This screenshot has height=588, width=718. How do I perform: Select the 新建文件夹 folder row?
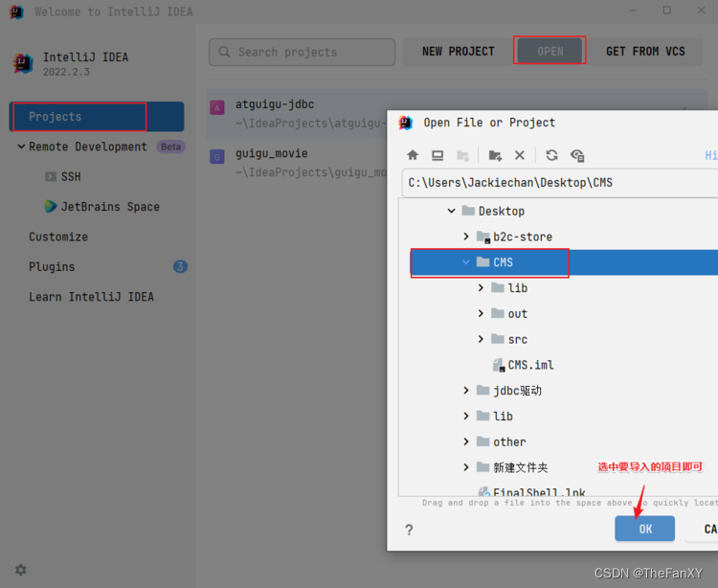click(558, 467)
